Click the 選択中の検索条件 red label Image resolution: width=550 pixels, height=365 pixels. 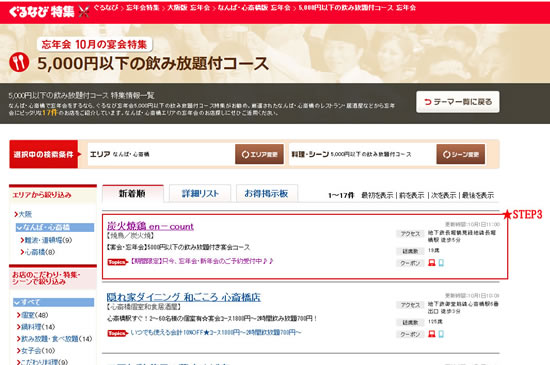pos(43,154)
